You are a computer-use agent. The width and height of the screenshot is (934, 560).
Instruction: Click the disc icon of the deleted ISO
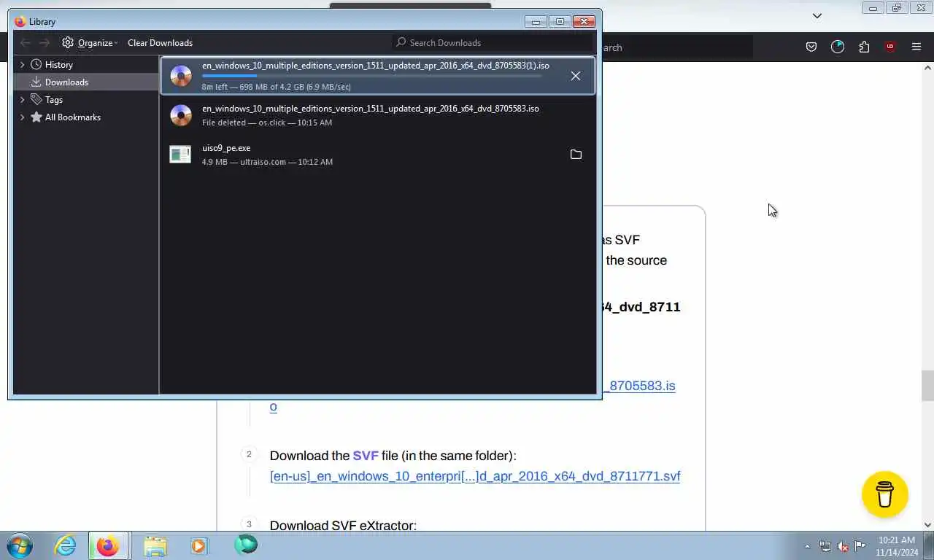point(180,115)
